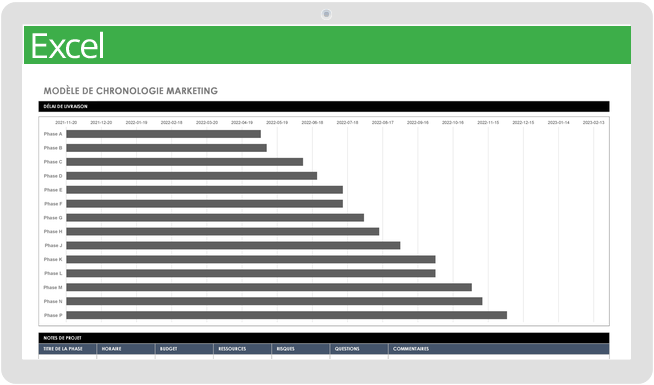The image size is (654, 385).
Task: Select the 'COMMENTAIRES' column header
Action: pyautogui.click(x=499, y=349)
